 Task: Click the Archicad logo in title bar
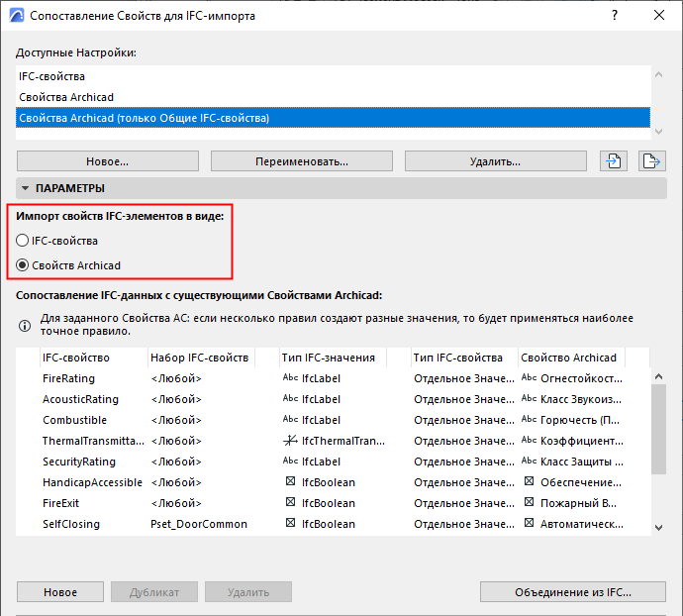coord(15,16)
